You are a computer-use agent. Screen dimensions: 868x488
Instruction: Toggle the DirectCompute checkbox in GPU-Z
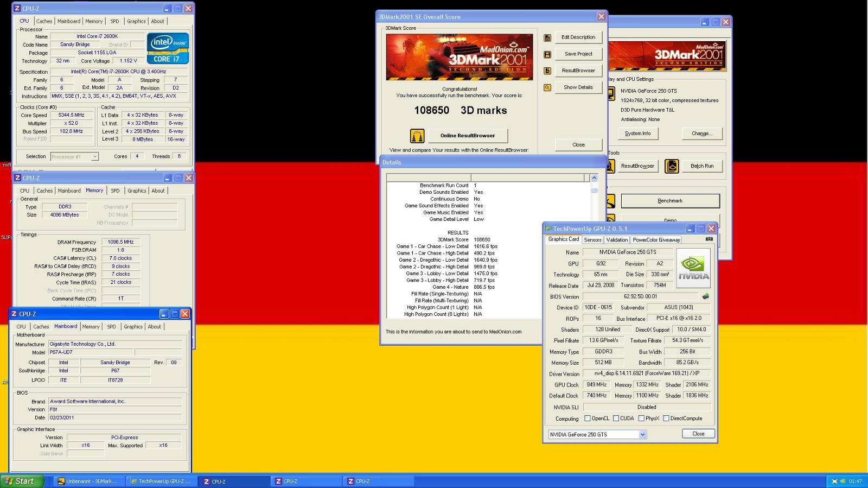click(666, 419)
